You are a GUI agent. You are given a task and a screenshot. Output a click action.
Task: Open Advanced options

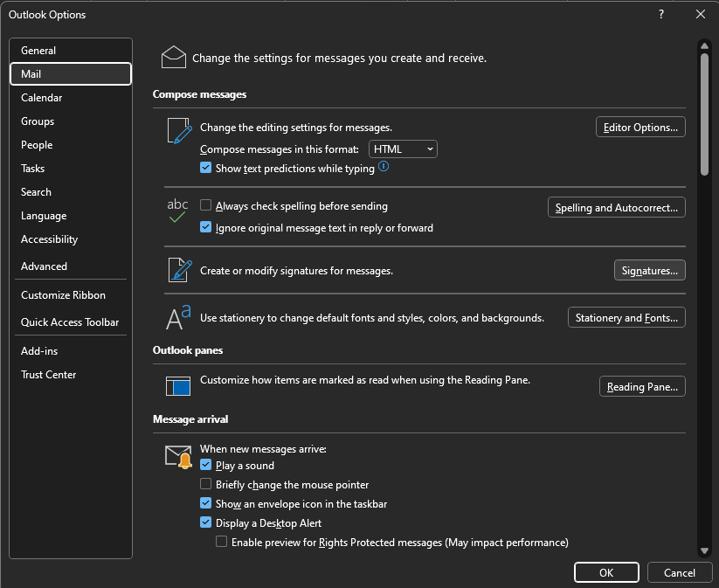pos(71,266)
